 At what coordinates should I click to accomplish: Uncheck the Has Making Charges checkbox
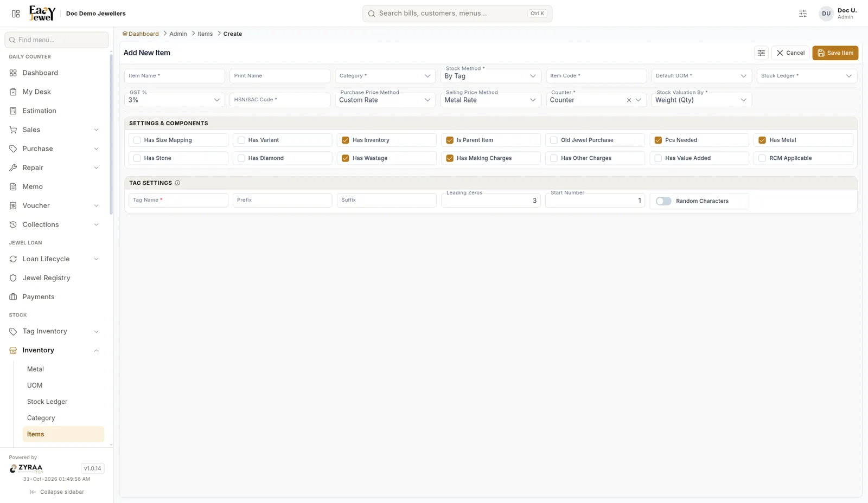pos(450,158)
